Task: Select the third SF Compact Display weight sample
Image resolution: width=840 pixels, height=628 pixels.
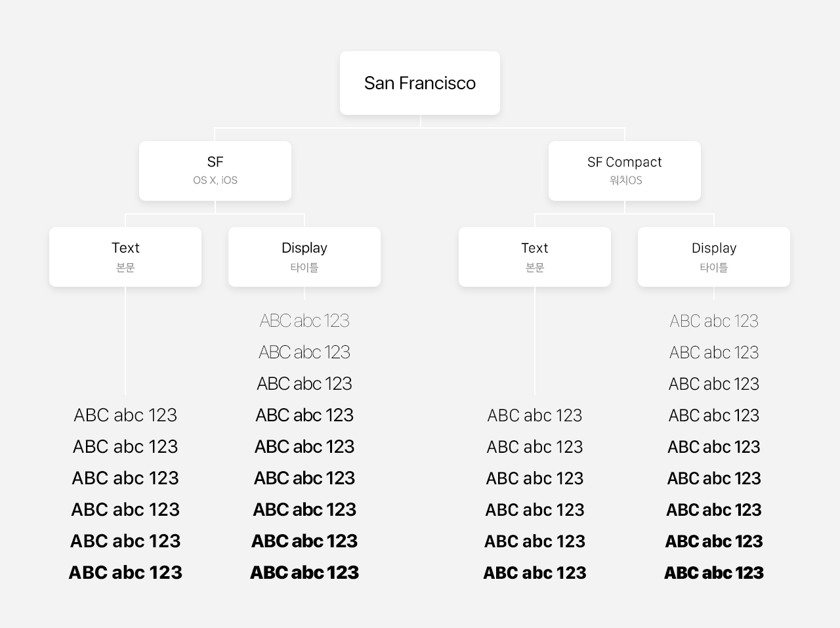Action: [x=714, y=384]
